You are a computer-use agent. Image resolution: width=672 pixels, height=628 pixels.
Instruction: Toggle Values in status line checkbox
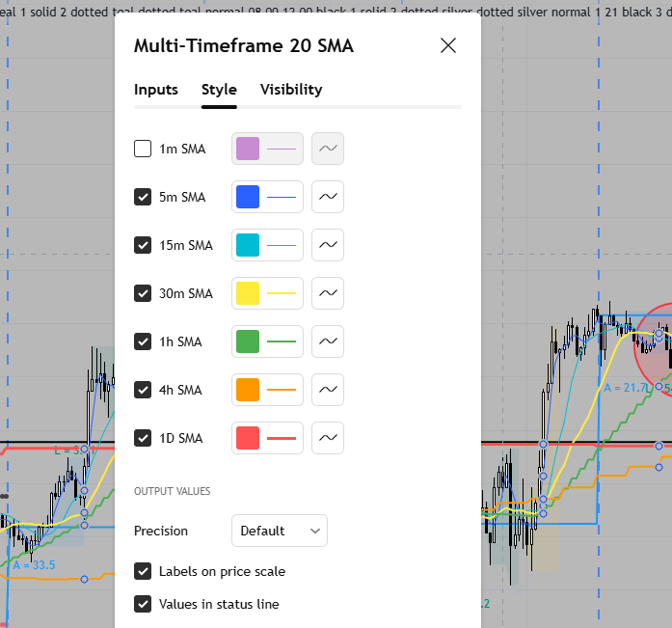click(143, 604)
